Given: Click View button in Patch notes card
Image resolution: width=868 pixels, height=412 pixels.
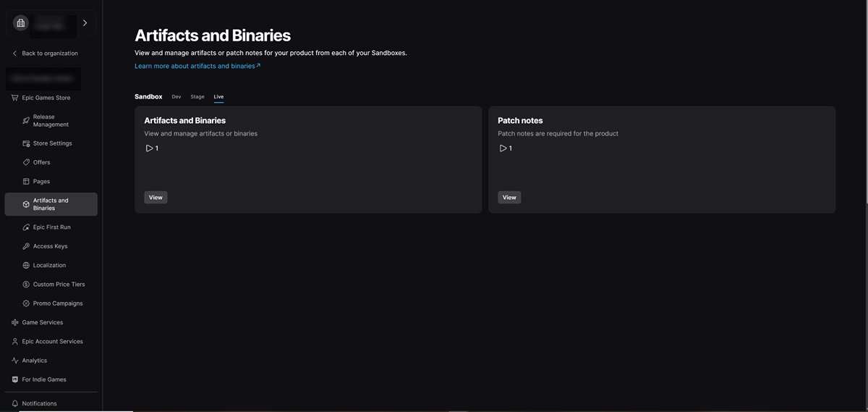Looking at the screenshot, I should pyautogui.click(x=509, y=197).
